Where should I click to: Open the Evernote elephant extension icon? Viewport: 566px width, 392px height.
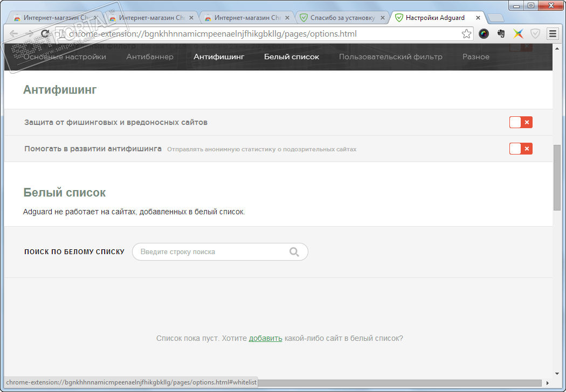[501, 34]
